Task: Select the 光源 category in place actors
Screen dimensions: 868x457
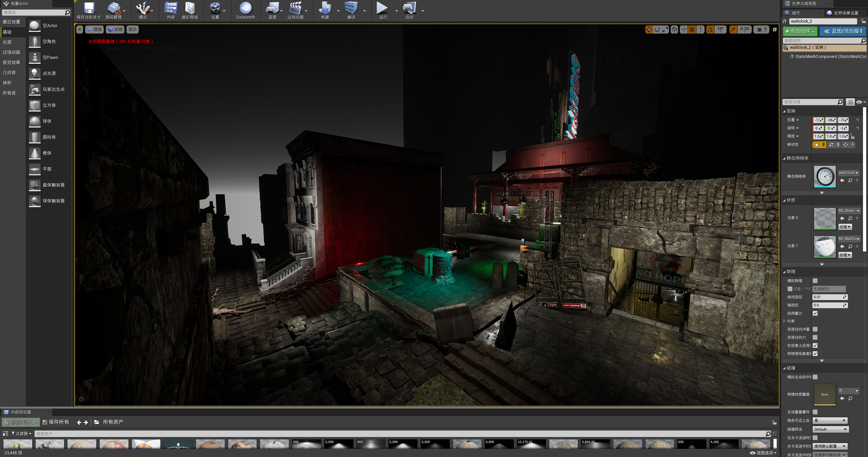Action: coord(8,42)
